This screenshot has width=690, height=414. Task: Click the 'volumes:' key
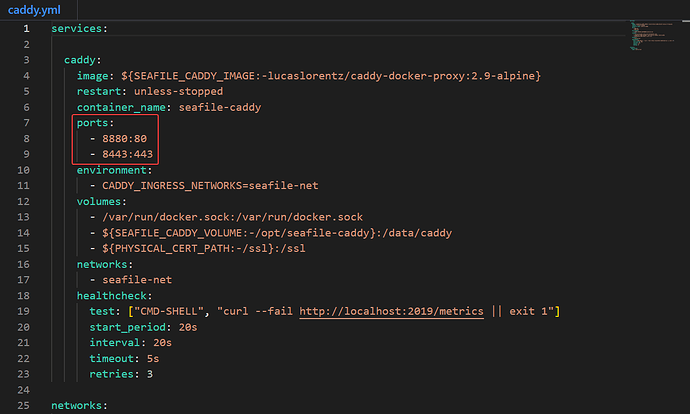point(102,202)
